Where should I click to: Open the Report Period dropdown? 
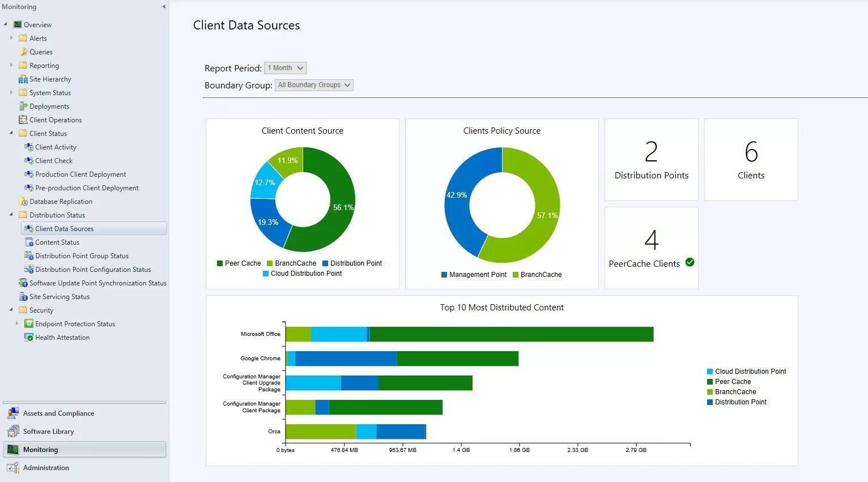click(286, 68)
